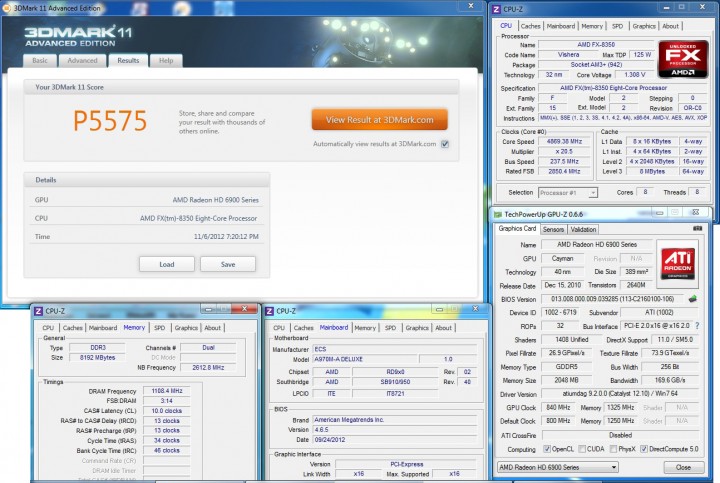This screenshot has width=720, height=483.
Task: Click the Core Speed value 4869.38 MHz
Action: pos(564,141)
